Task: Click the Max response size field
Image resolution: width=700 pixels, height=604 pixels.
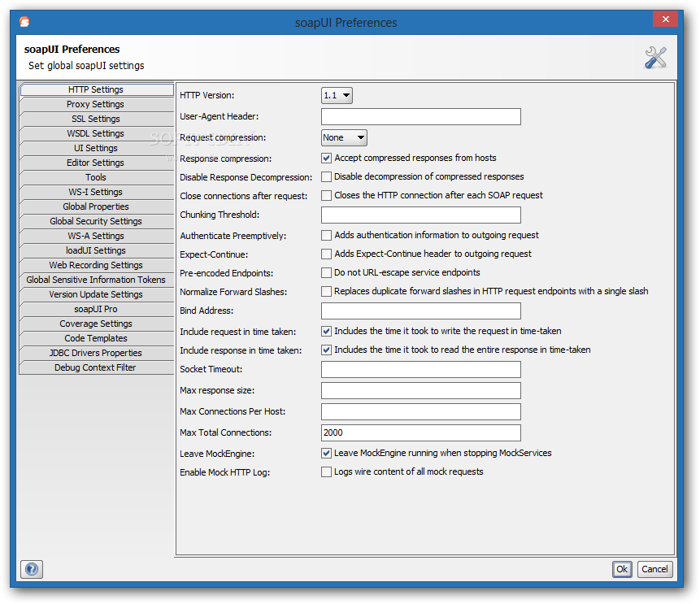Action: coord(420,391)
